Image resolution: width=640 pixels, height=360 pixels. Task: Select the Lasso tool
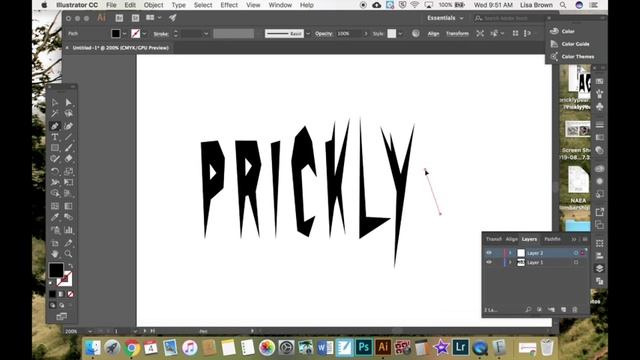pos(68,113)
